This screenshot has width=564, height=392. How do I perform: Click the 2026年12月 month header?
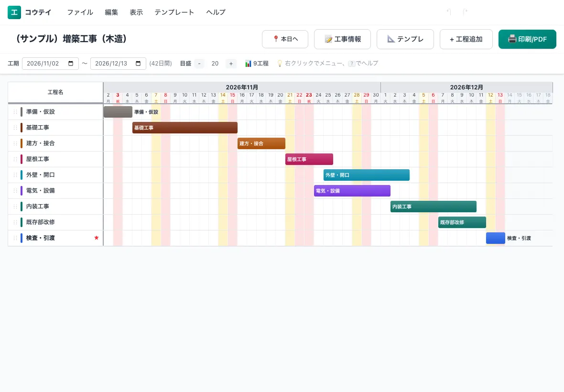tap(466, 87)
